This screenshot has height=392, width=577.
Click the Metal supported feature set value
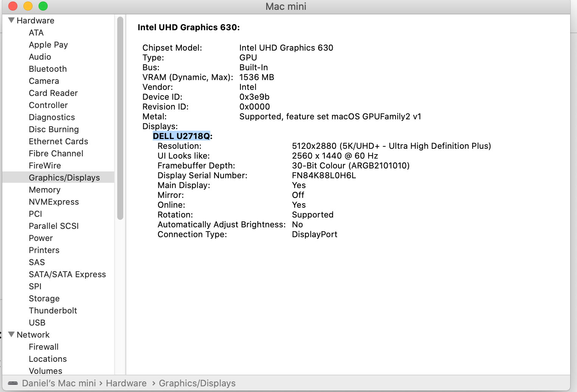330,116
